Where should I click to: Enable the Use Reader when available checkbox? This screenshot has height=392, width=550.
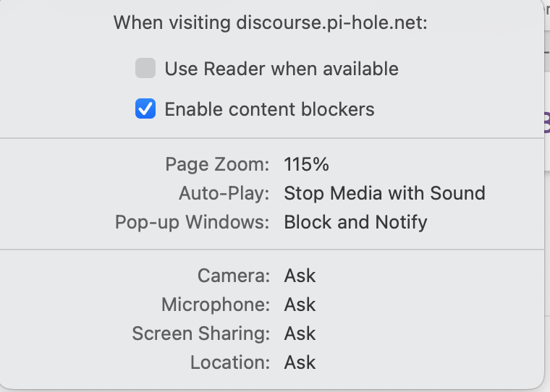click(x=145, y=69)
